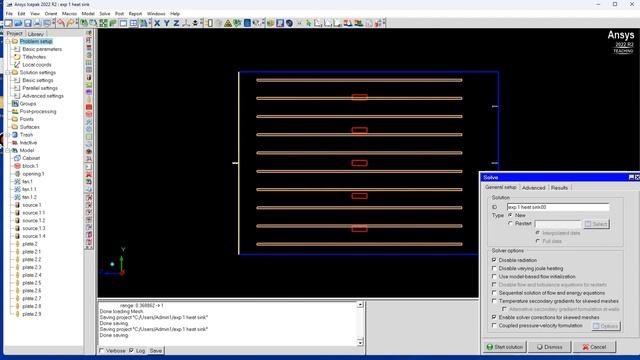Click the four viewing windows icon

pyautogui.click(x=133, y=23)
